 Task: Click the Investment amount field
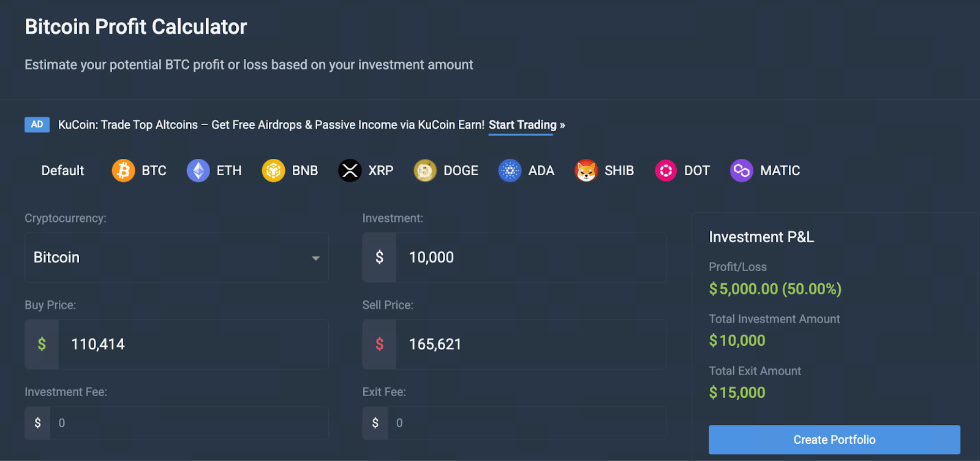pos(530,257)
